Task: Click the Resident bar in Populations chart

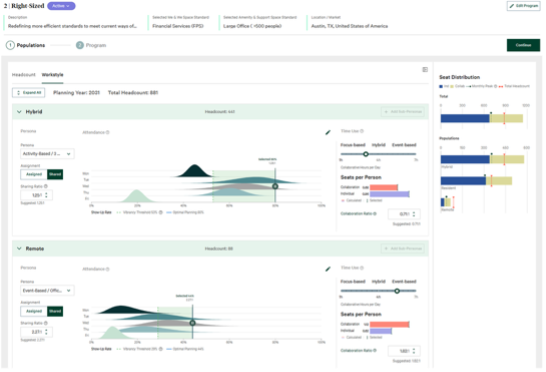Action: point(476,181)
